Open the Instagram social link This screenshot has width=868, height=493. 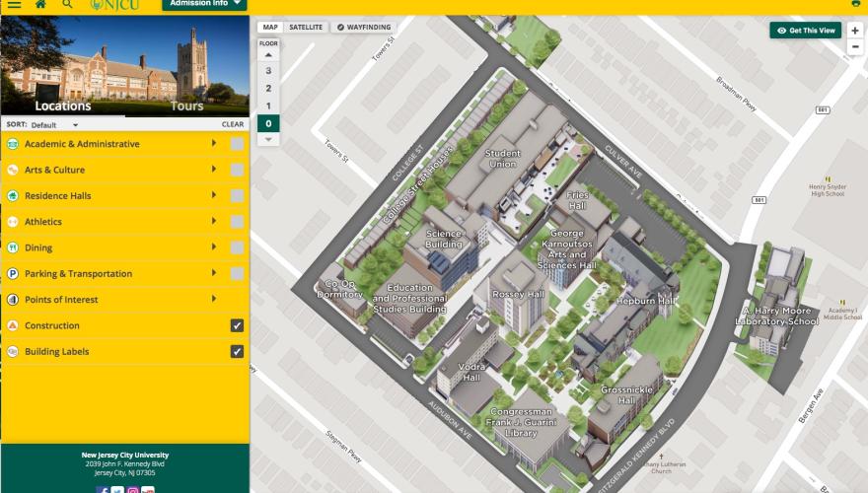133,489
